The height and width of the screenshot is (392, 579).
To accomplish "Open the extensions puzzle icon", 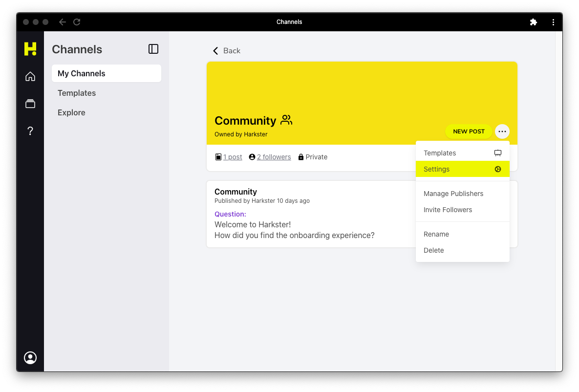I will point(533,22).
